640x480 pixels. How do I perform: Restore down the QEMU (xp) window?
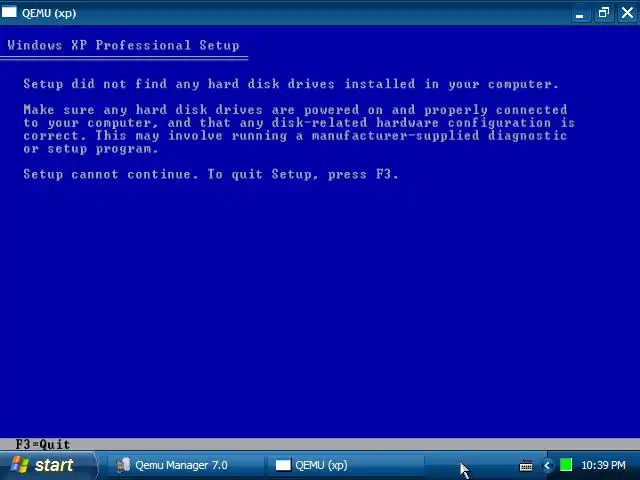click(604, 13)
